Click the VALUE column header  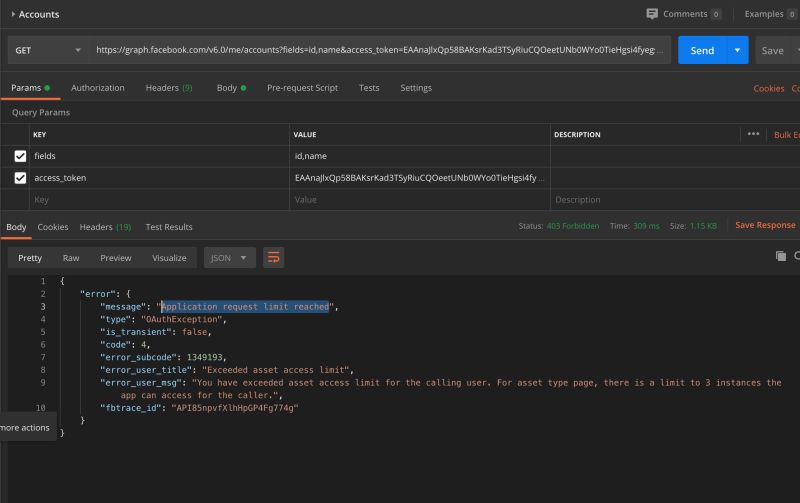click(305, 135)
